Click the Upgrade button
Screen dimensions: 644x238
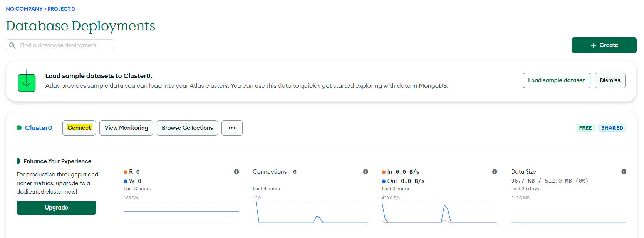coord(56,208)
